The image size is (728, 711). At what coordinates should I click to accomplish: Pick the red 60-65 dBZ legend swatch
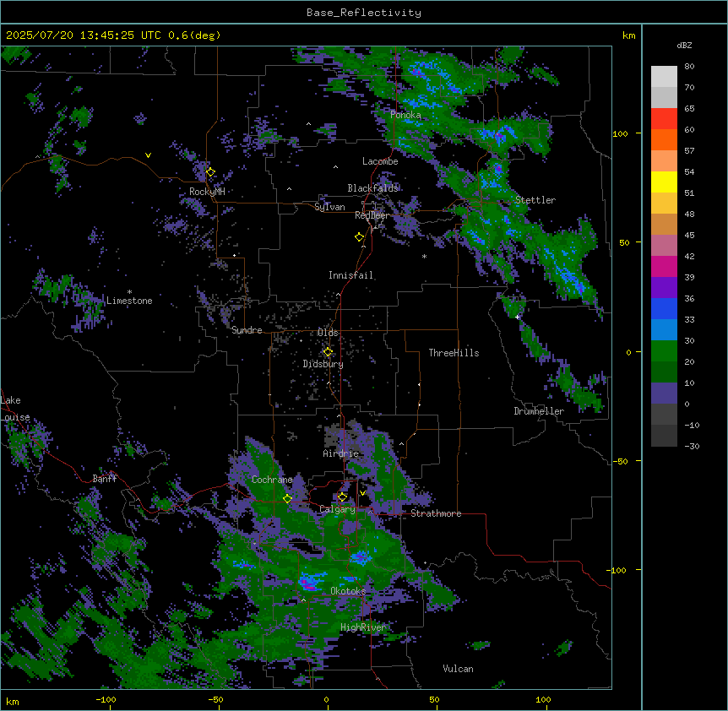point(664,118)
